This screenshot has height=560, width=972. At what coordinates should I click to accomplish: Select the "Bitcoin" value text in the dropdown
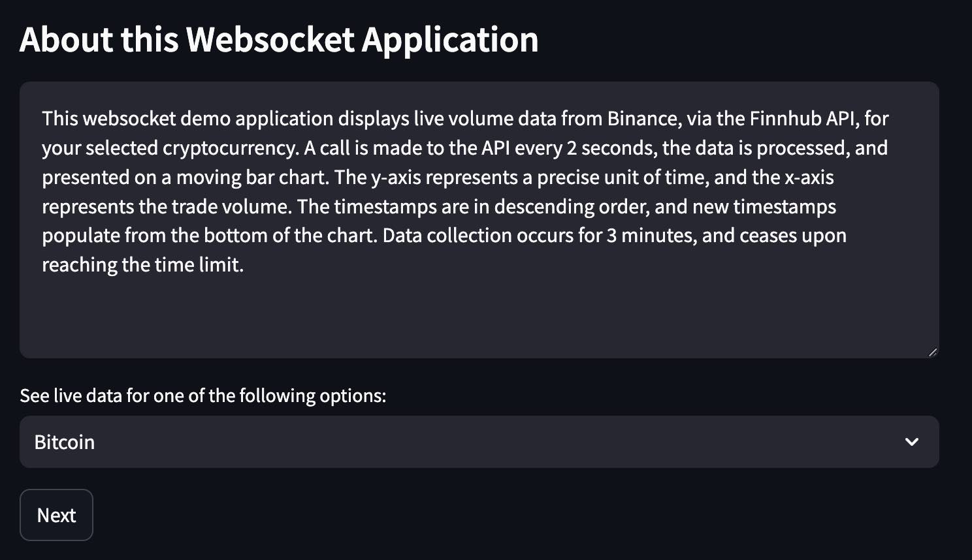click(x=65, y=442)
